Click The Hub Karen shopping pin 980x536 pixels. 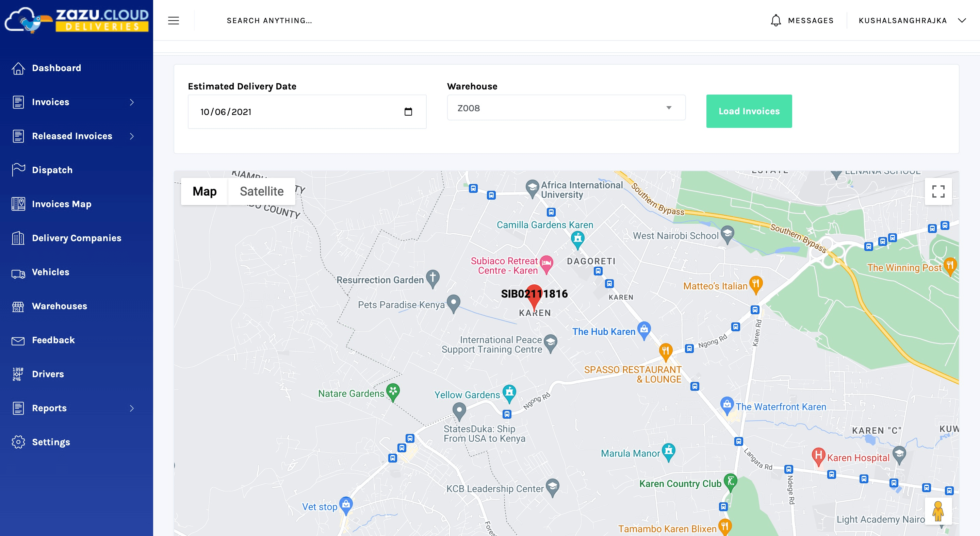(644, 330)
